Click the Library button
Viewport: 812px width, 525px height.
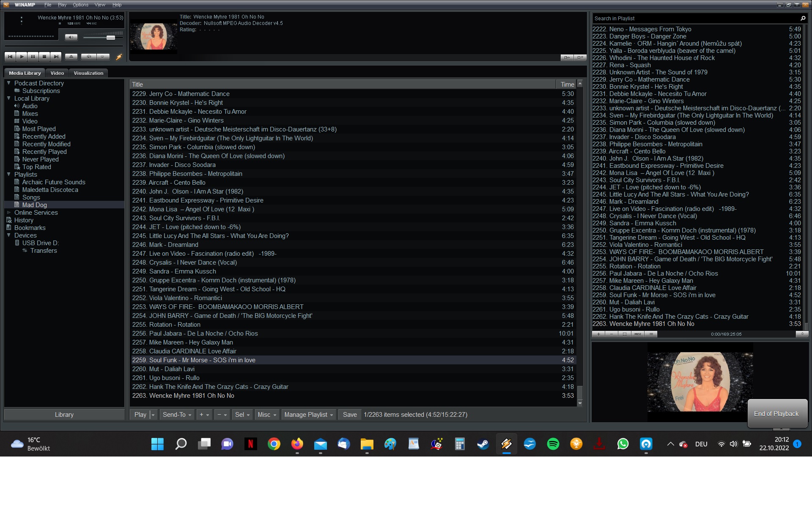pyautogui.click(x=64, y=415)
